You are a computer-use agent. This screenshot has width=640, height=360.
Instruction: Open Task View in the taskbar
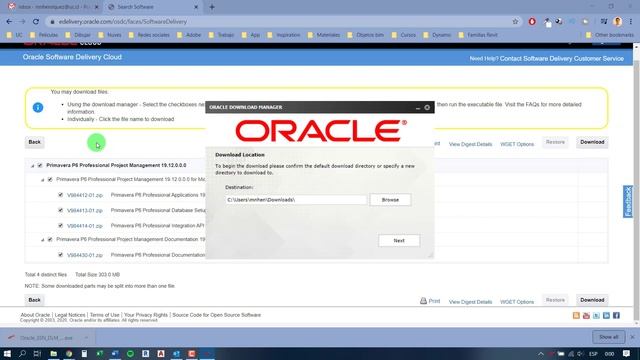[x=38, y=353]
